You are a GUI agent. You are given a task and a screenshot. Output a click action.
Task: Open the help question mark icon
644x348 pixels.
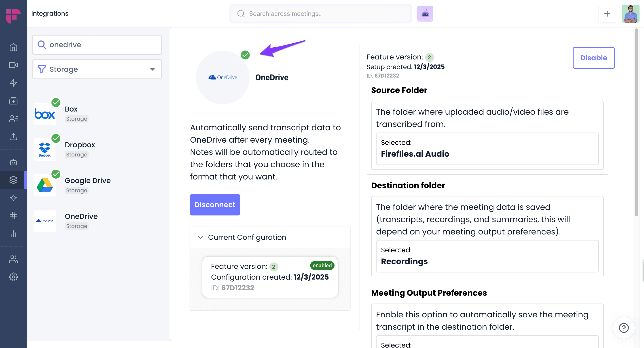tap(623, 328)
